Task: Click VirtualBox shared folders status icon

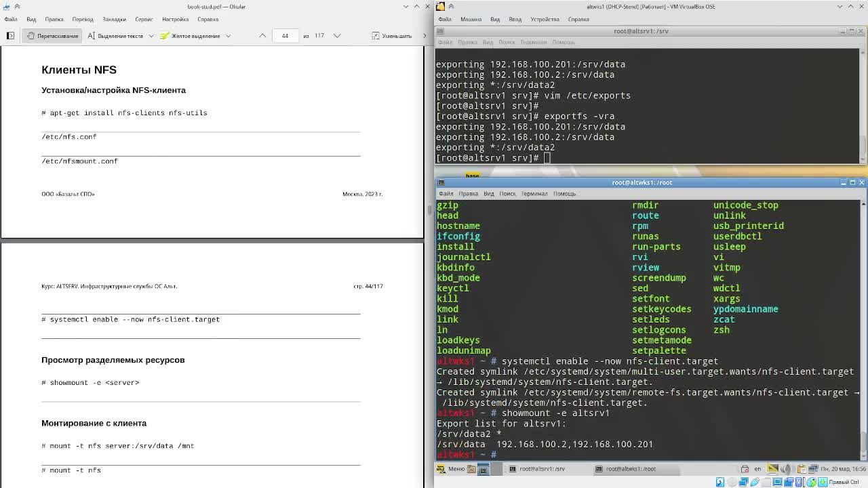Action: point(766,482)
